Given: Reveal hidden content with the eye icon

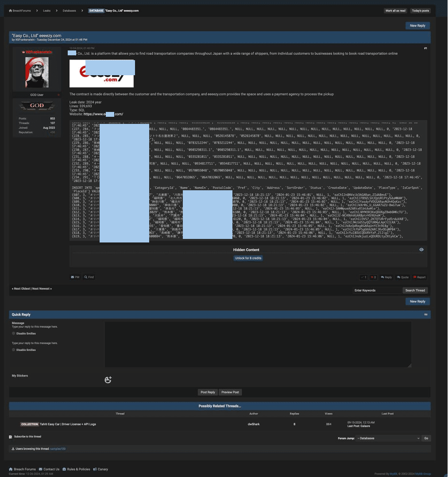Looking at the screenshot, I should click(x=421, y=250).
